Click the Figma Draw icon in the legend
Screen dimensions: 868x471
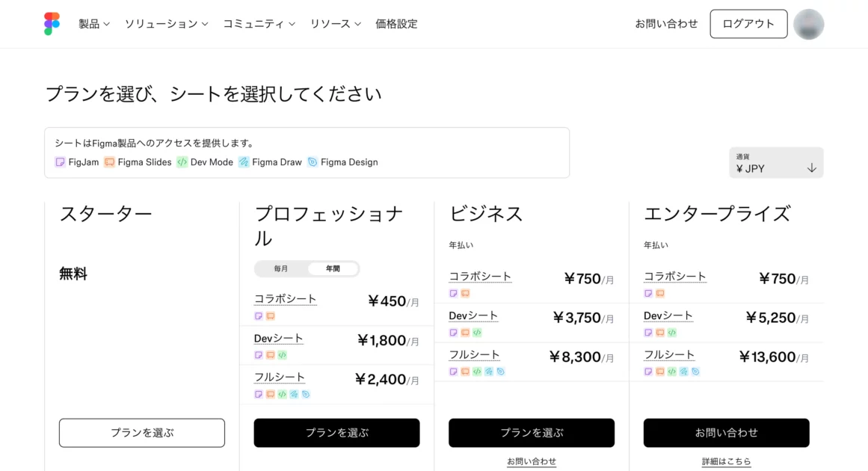coord(244,162)
